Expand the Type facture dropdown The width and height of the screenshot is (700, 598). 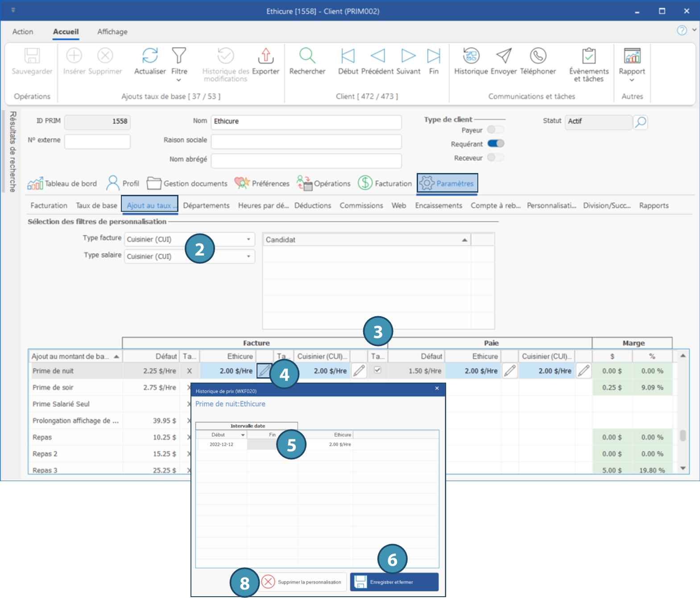tap(249, 239)
